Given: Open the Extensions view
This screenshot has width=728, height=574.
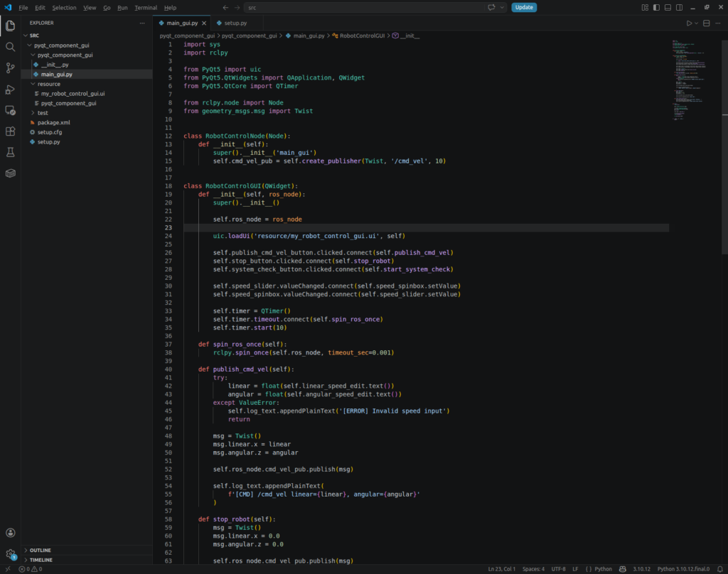Looking at the screenshot, I should (x=10, y=131).
